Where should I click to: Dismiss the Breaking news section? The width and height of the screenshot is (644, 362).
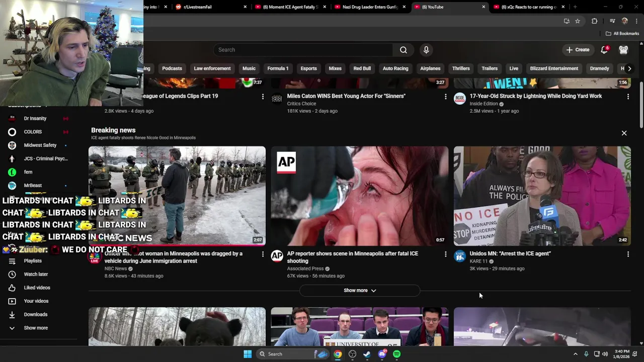(x=624, y=133)
